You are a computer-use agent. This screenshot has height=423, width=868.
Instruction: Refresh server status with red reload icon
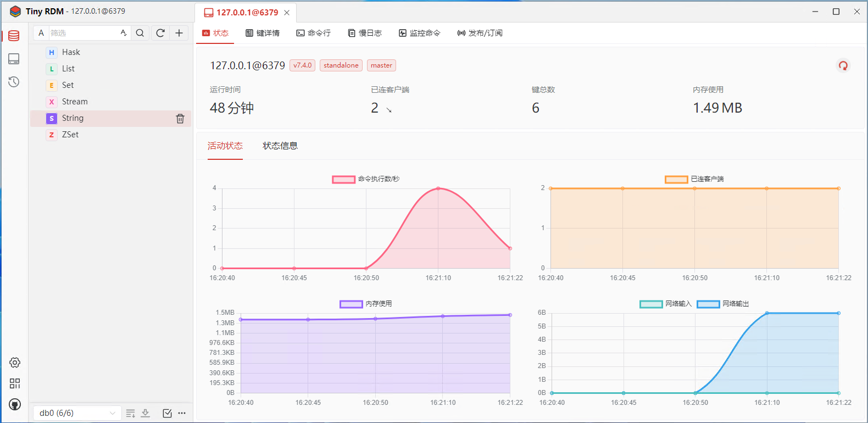tap(843, 66)
